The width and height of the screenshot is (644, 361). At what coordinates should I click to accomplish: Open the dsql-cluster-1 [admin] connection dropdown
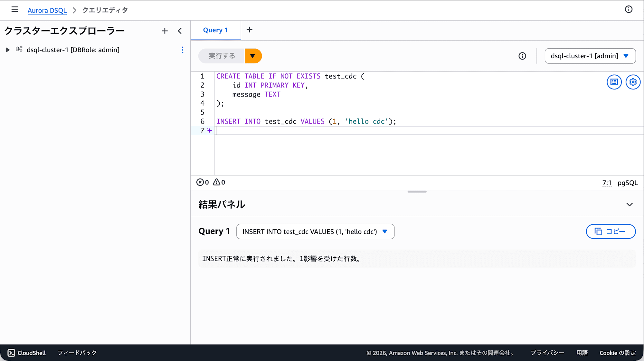pyautogui.click(x=590, y=56)
